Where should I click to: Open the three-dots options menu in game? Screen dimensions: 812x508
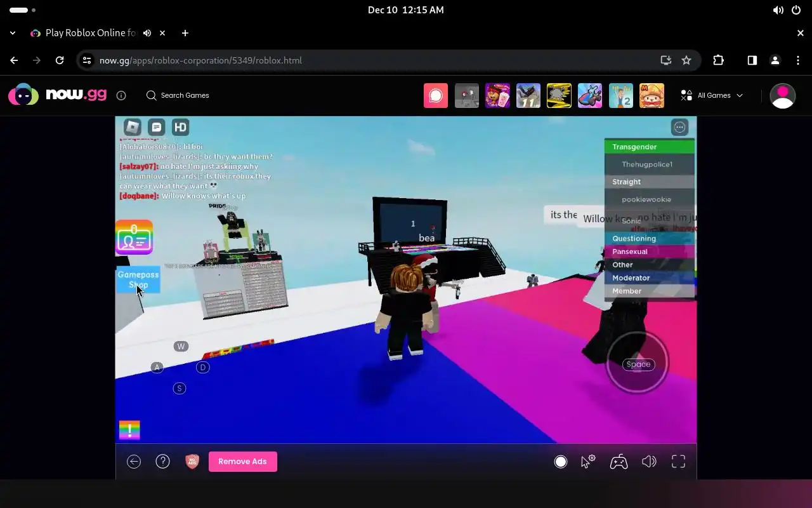[x=679, y=127]
